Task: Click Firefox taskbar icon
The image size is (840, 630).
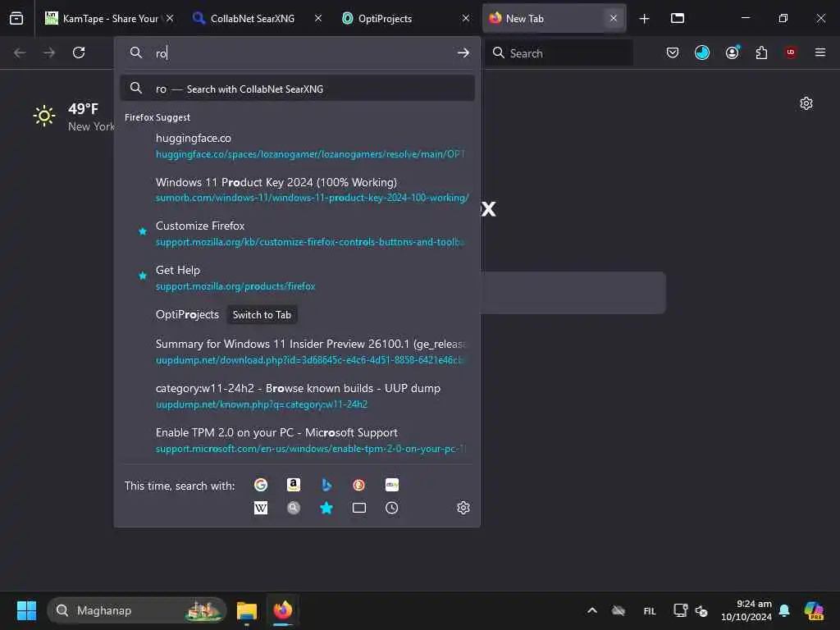Action: pos(283,610)
